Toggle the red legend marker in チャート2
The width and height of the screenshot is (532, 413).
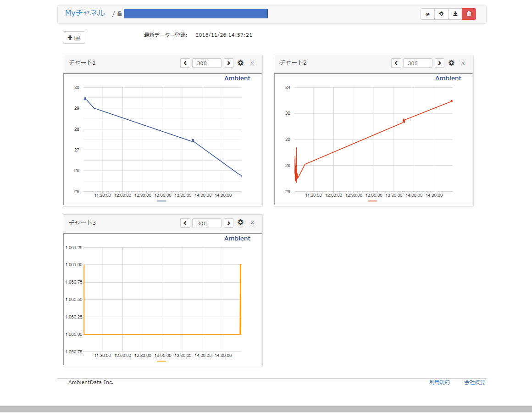pos(372,201)
